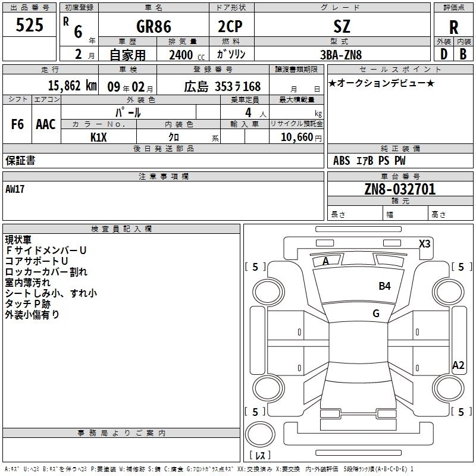Select the ★オークションデビュー★ sales point
Screen dimensions: 476x476
(381, 83)
